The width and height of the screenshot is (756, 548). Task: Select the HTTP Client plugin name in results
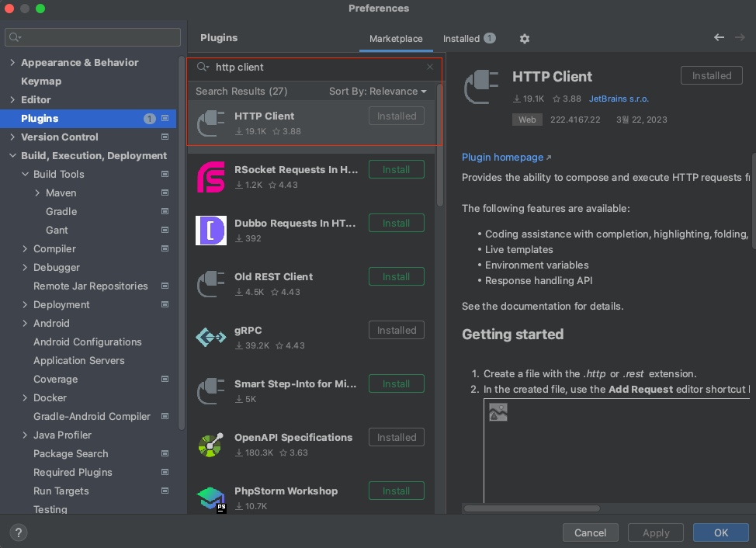click(x=264, y=116)
